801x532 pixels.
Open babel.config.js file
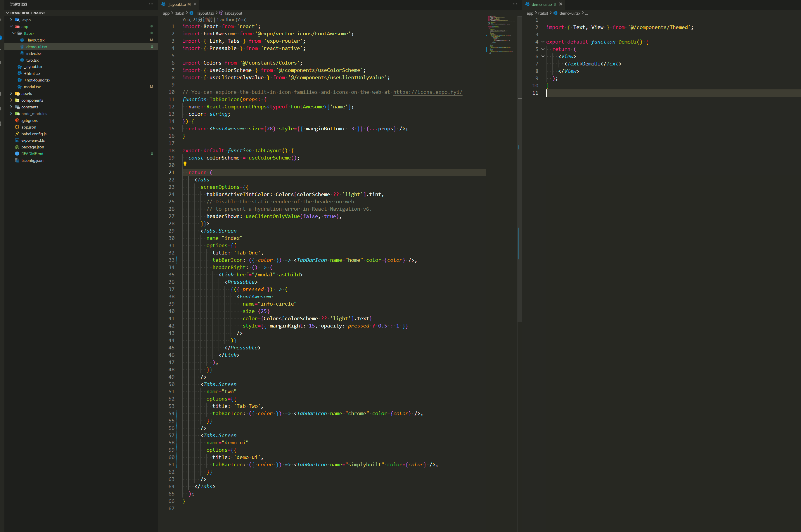click(x=34, y=134)
